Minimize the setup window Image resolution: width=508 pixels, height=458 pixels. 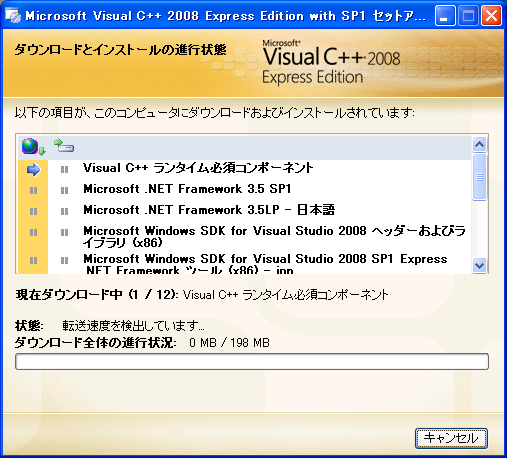[x=445, y=16]
